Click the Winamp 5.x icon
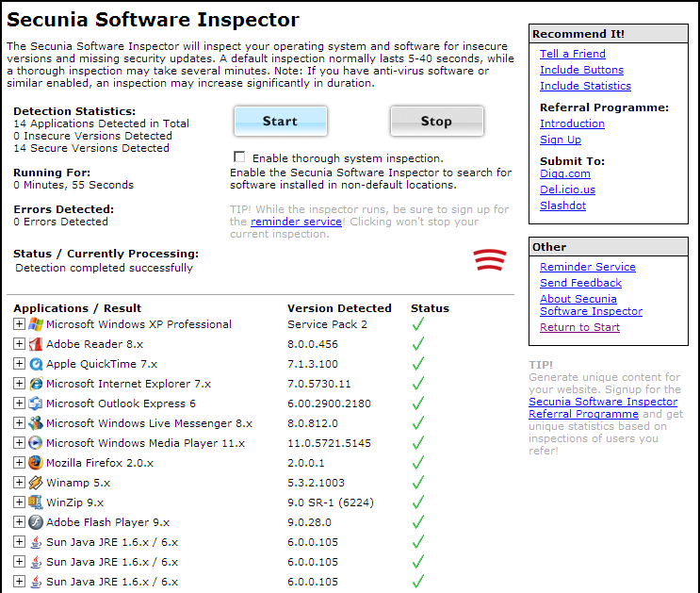Image resolution: width=700 pixels, height=593 pixels. click(36, 483)
